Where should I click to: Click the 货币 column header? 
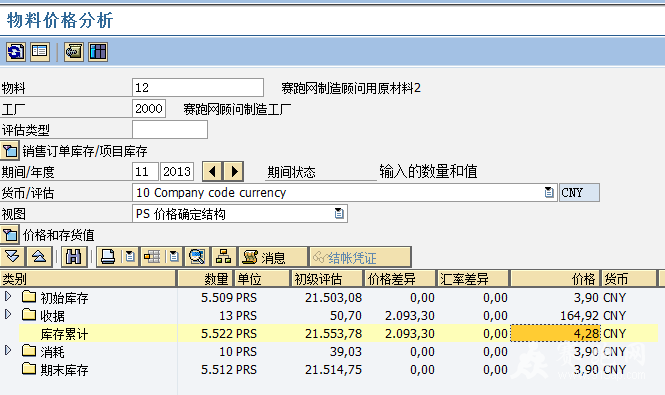[x=628, y=279]
